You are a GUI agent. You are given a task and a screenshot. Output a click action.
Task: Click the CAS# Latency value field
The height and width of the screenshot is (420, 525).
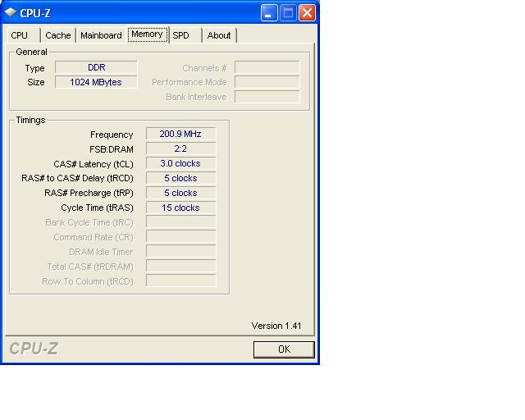[x=180, y=164]
